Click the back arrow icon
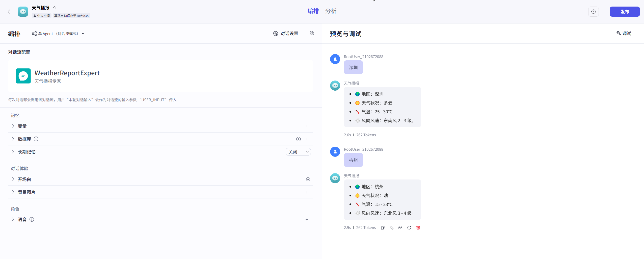The width and height of the screenshot is (644, 259). pos(9,12)
